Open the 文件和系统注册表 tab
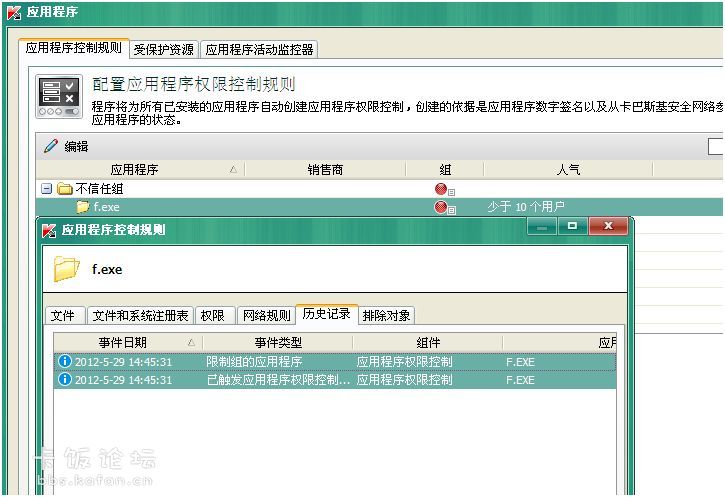The height and width of the screenshot is (497, 725). point(140,316)
